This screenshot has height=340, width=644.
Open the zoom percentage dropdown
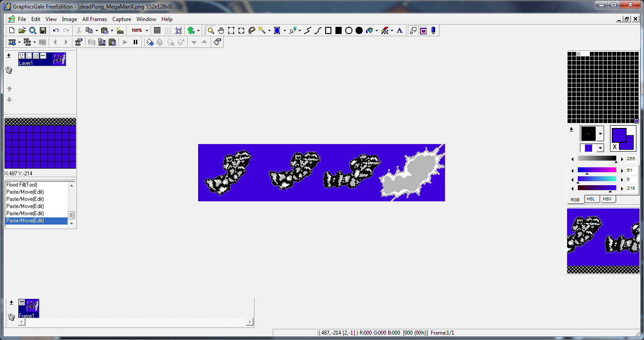(x=147, y=30)
